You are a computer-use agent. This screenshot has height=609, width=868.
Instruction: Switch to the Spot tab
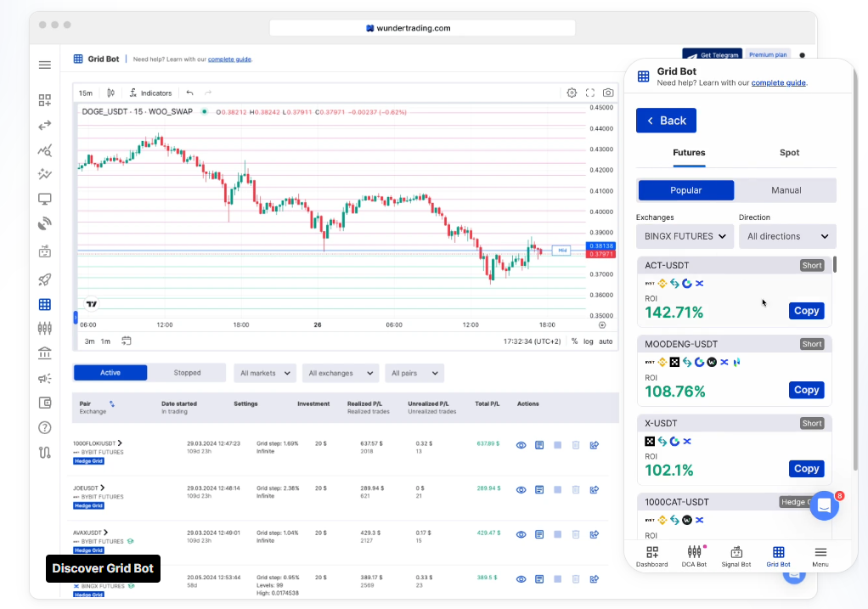788,153
